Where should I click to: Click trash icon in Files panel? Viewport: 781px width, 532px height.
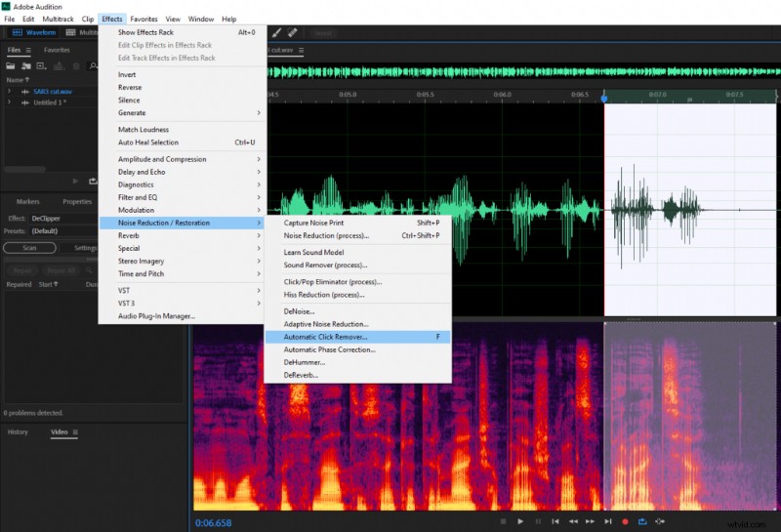tap(76, 65)
